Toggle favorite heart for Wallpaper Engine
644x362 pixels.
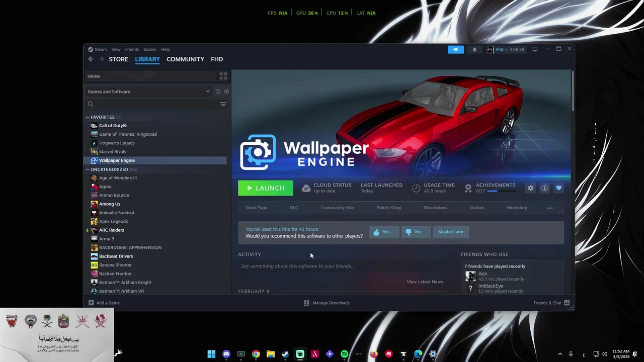[558, 188]
